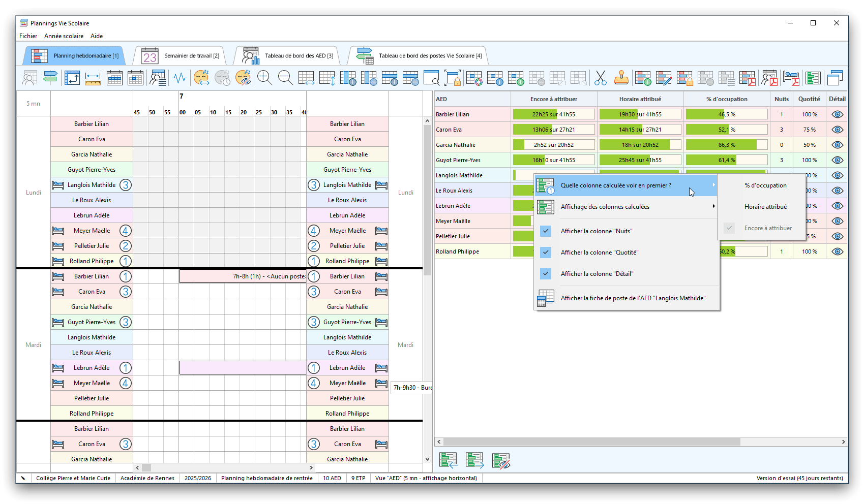Open the Fichier menu
This screenshot has width=864, height=504.
click(28, 36)
